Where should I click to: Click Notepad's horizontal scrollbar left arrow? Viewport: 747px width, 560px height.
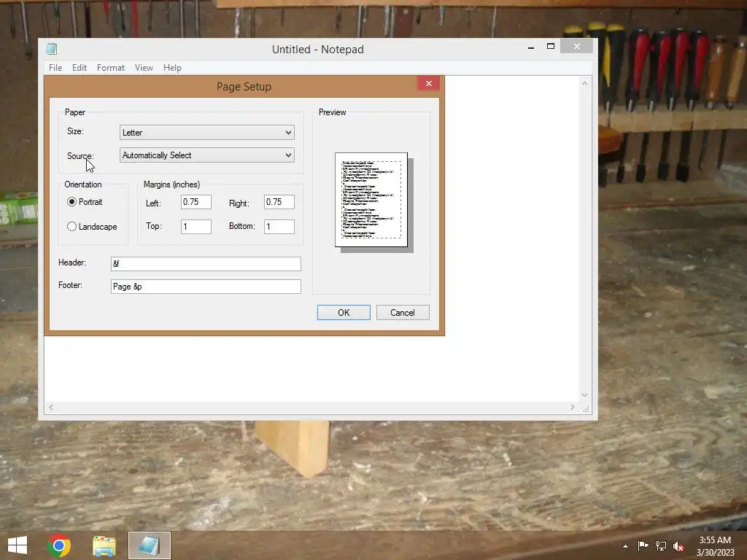[x=51, y=407]
